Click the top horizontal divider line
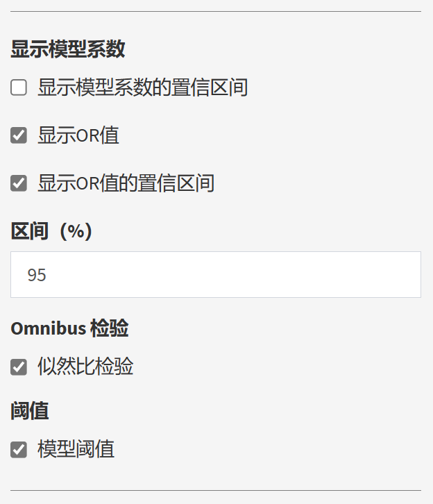433x504 pixels. tap(215, 12)
